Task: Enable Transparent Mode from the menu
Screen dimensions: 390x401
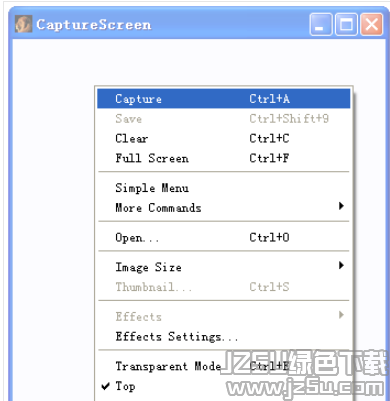Action: point(224,366)
